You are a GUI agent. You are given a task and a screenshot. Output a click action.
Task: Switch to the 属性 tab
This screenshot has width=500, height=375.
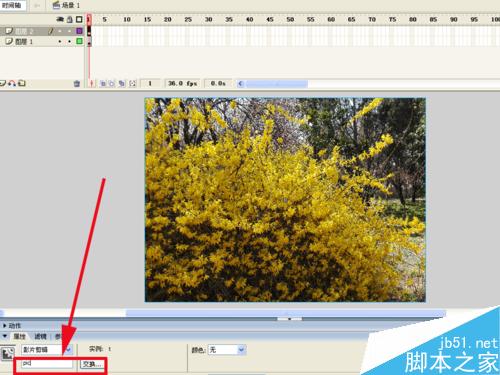click(19, 336)
